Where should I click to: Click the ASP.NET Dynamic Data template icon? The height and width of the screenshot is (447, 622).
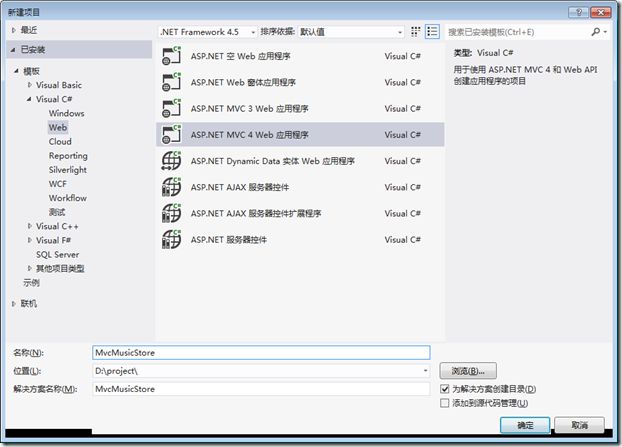tap(171, 161)
